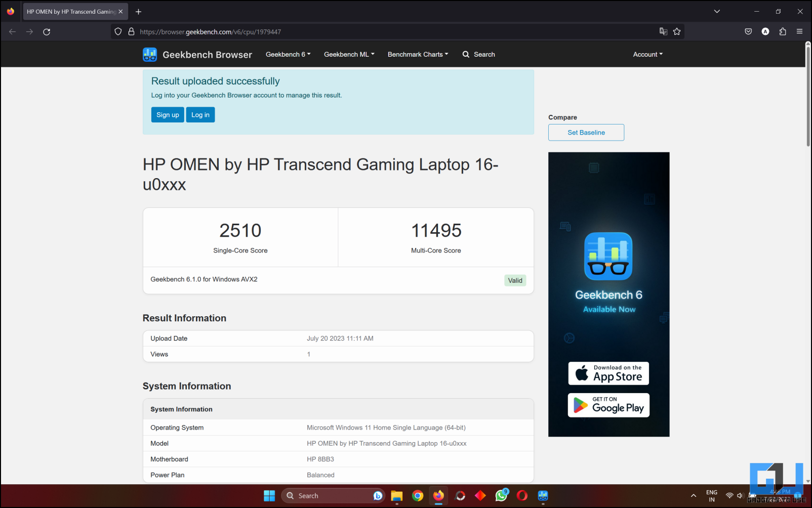812x508 pixels.
Task: Click the Geekbench Browser title link
Action: [x=207, y=55]
